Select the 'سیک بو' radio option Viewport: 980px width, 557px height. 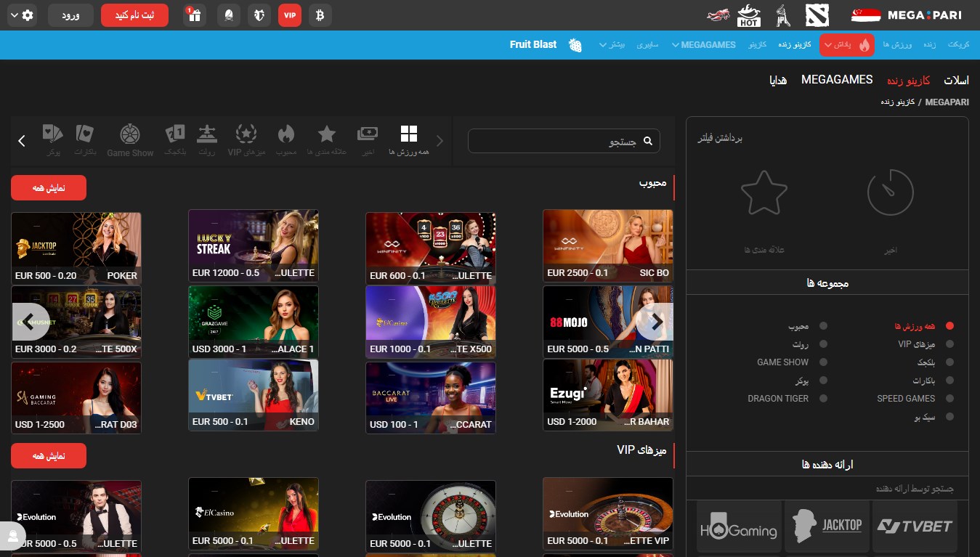coord(949,417)
